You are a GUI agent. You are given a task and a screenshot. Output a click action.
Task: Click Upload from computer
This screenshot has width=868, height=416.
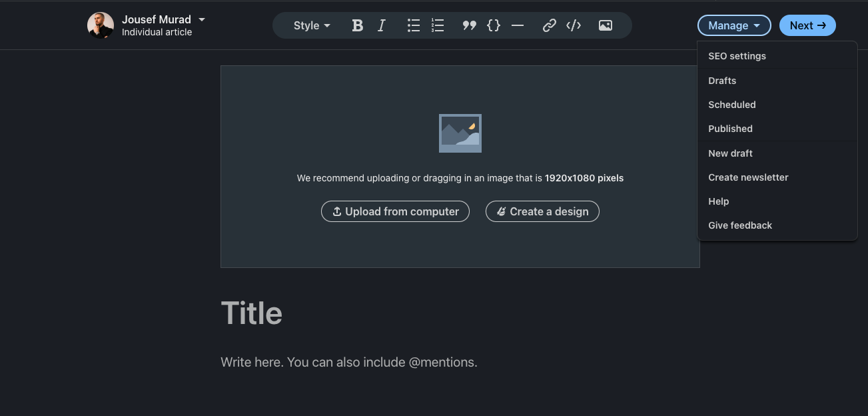click(395, 211)
